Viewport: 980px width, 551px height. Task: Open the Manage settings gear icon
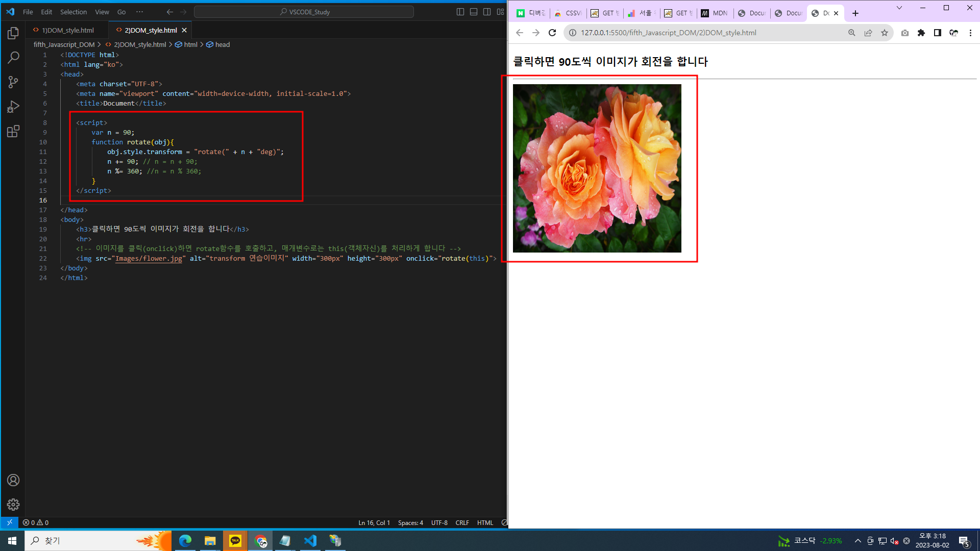(13, 505)
